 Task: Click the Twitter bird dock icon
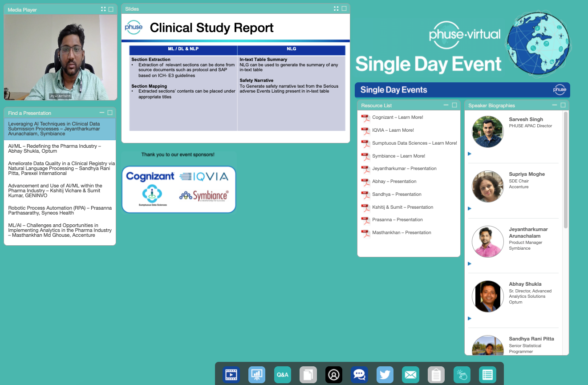[x=385, y=374]
